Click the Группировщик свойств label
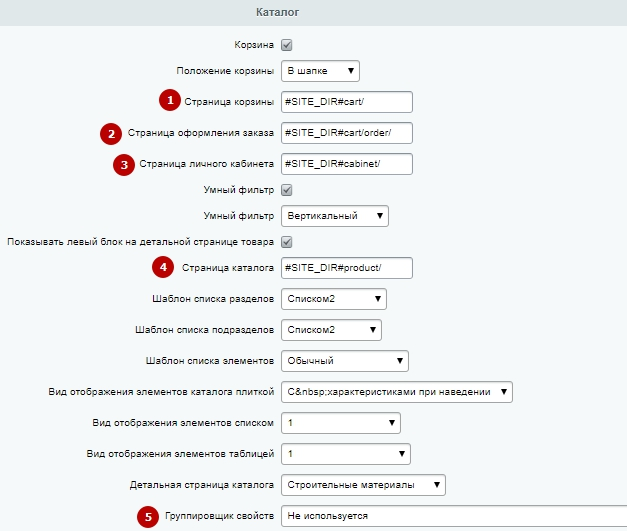The image size is (627, 531). [x=219, y=516]
